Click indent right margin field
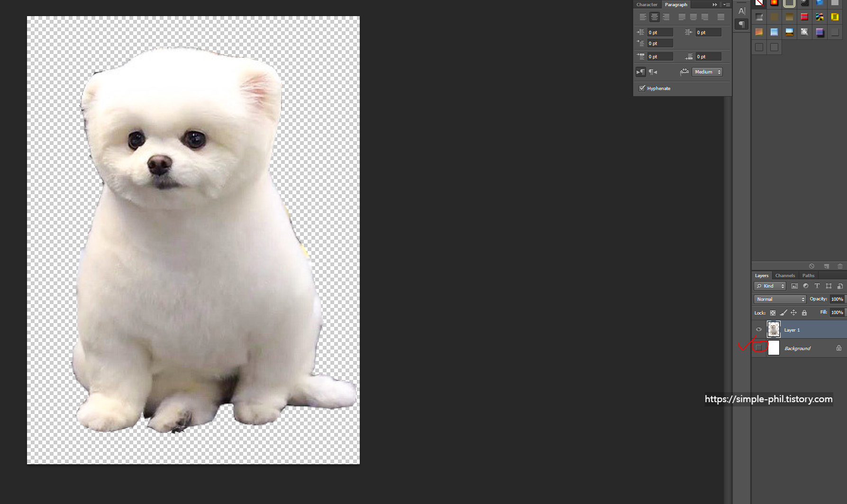Image resolution: width=847 pixels, height=504 pixels. click(x=708, y=32)
